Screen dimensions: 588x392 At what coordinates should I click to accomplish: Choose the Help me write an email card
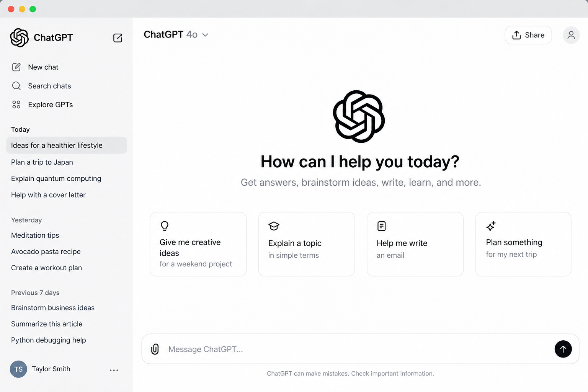pos(415,244)
